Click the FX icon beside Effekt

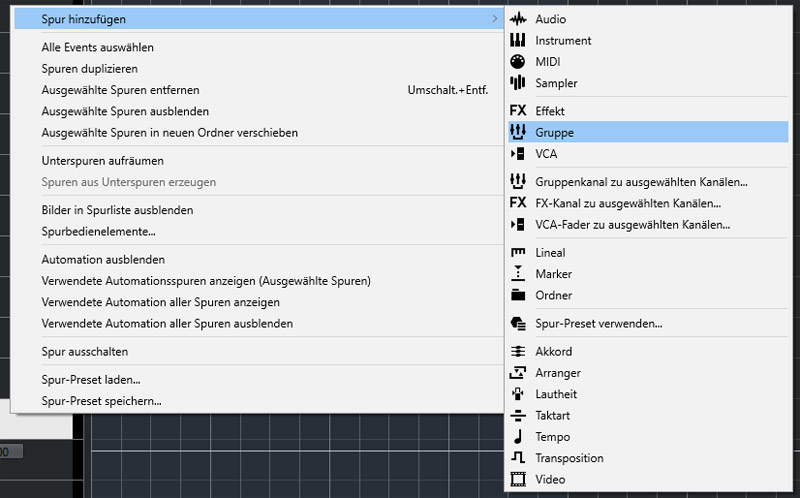pos(518,111)
